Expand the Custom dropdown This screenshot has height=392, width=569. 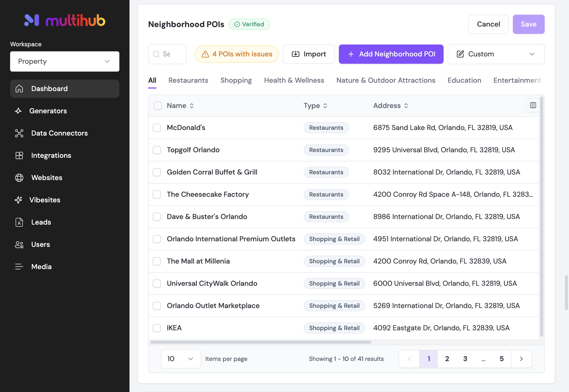point(496,54)
